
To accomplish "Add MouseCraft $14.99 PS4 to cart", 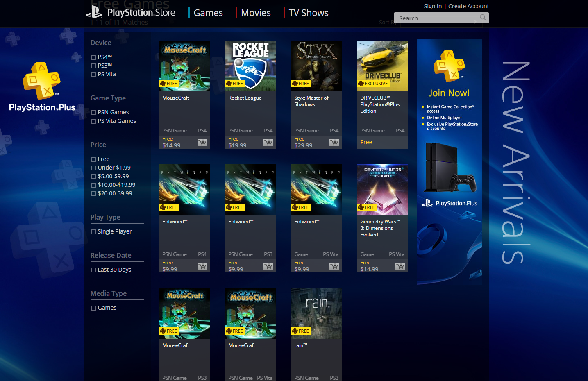I will 202,143.
